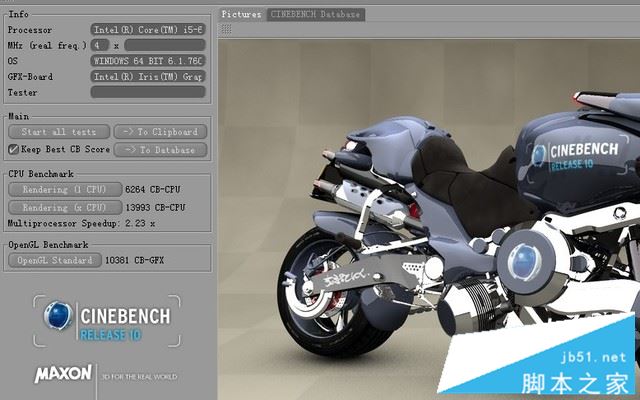Select the Processor info field
The height and width of the screenshot is (400, 640).
(x=148, y=29)
